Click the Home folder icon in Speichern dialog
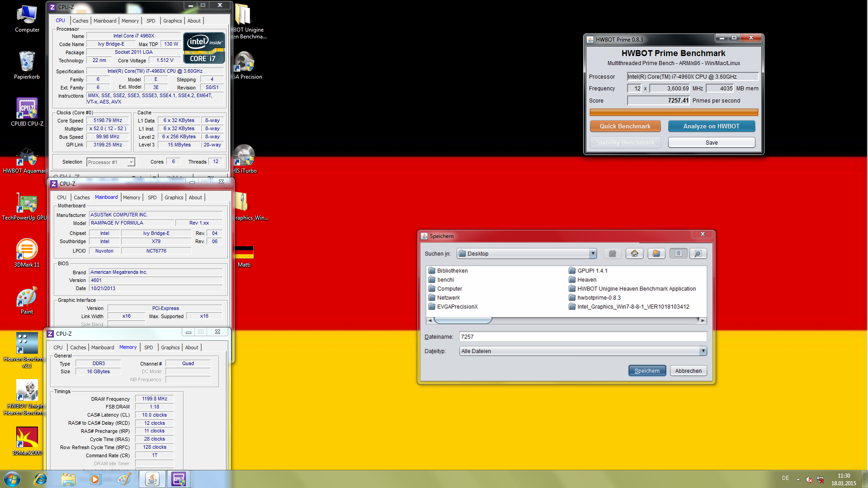 coord(634,253)
